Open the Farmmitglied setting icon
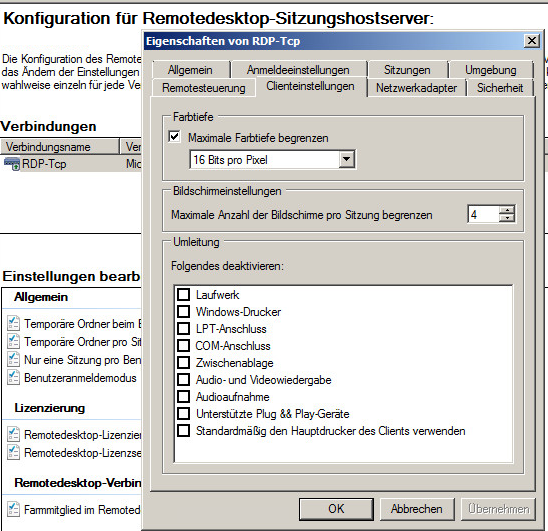The width and height of the screenshot is (548, 531). point(14,509)
